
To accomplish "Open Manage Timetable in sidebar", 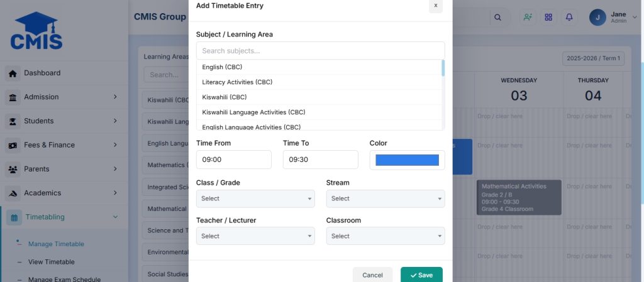I will coord(56,244).
